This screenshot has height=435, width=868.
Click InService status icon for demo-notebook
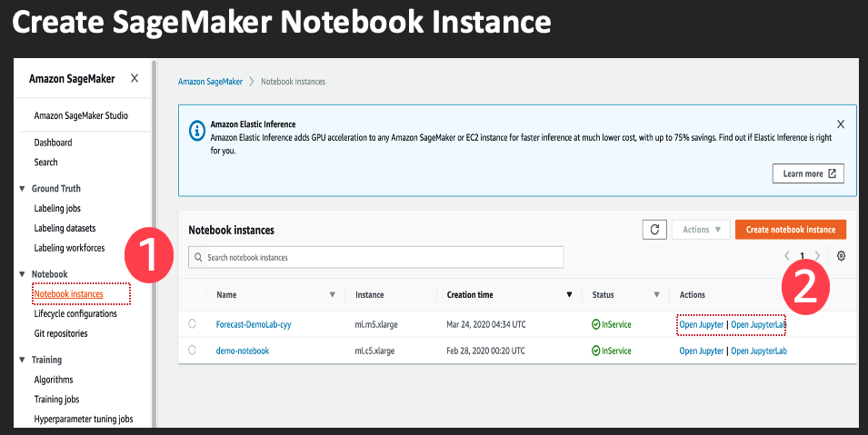coord(596,351)
